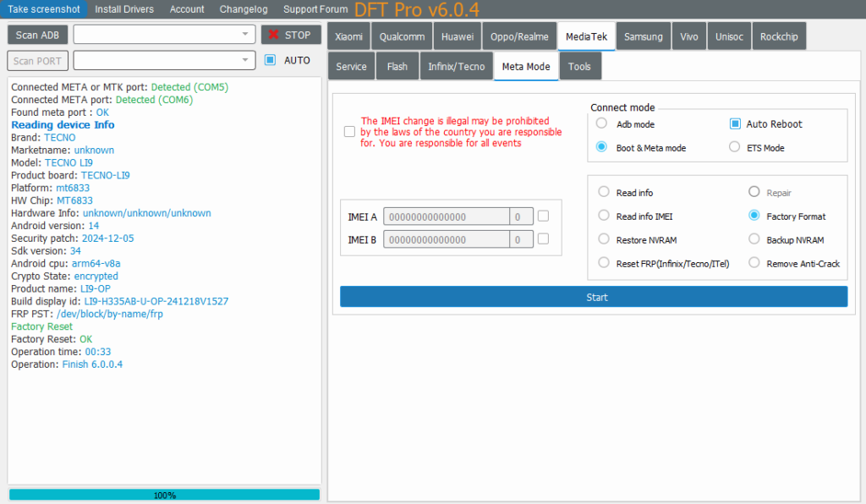Viewport: 866px width, 504px height.
Task: Open the Infinix/Tecno sub-tab
Action: click(456, 66)
